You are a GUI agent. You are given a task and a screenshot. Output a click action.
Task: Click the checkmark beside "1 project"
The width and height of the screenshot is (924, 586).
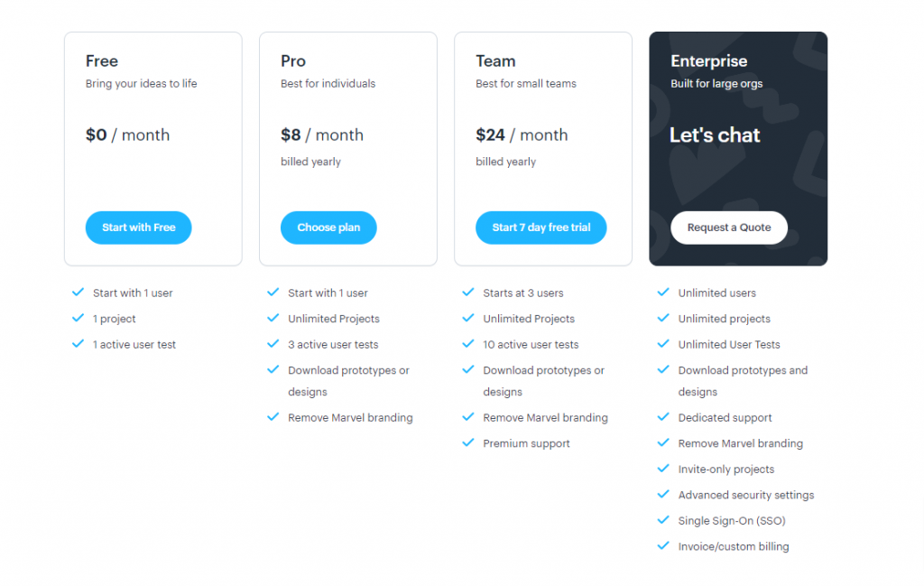(x=78, y=319)
